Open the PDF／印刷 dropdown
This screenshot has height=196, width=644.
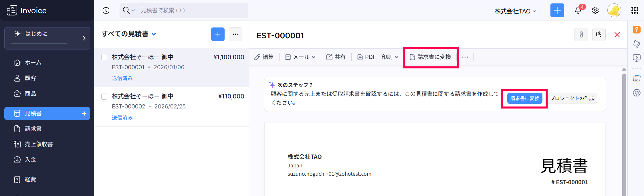point(378,57)
